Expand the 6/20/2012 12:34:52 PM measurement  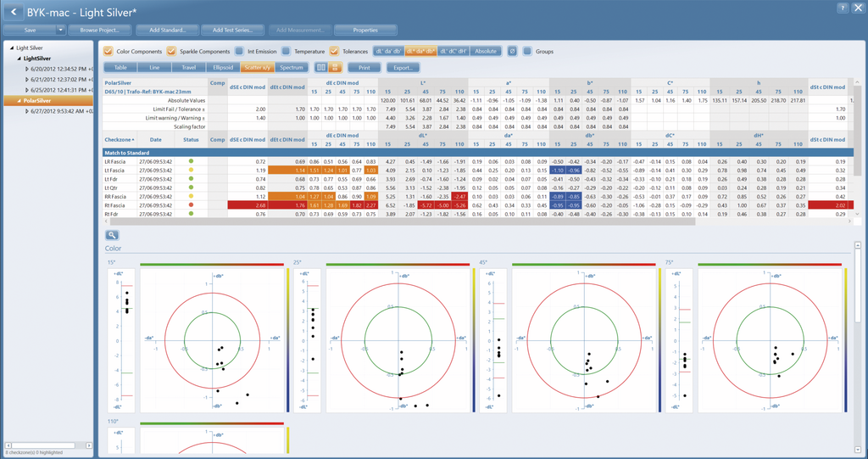pos(27,70)
